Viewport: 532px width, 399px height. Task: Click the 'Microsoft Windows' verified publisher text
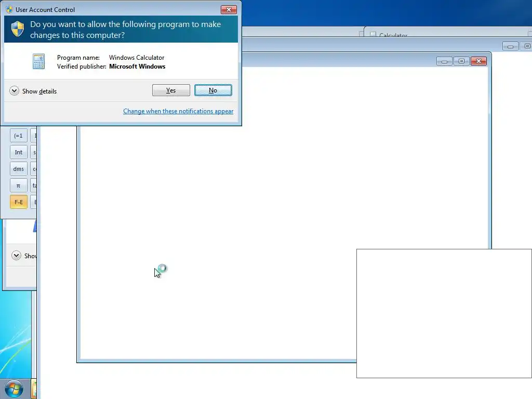point(137,66)
